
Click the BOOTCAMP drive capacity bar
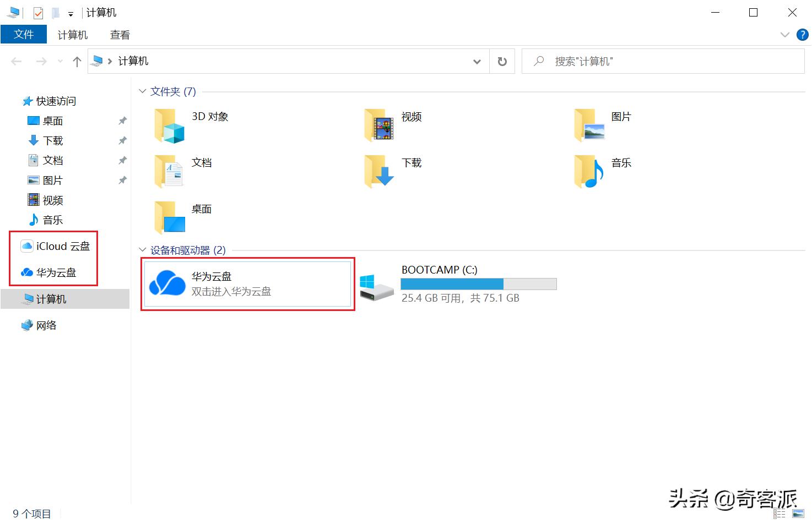[478, 284]
